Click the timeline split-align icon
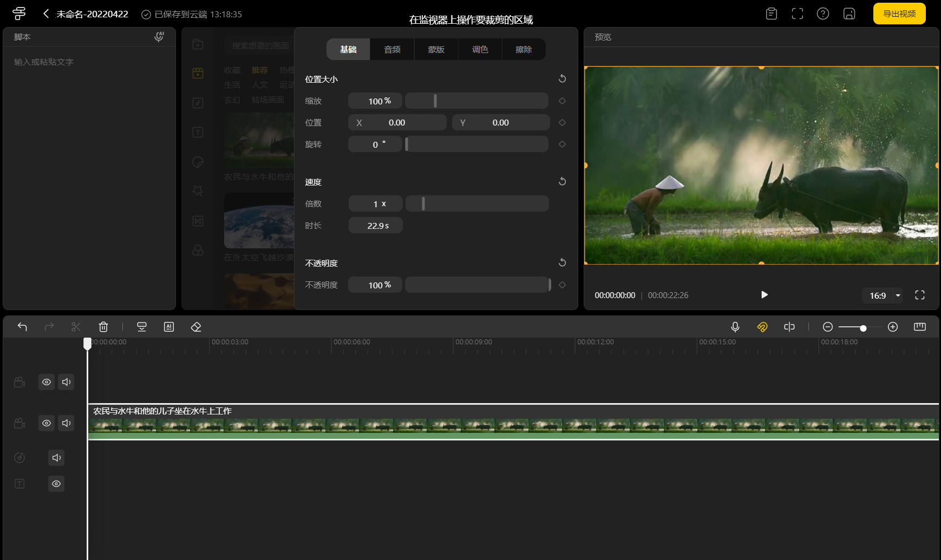Image resolution: width=941 pixels, height=560 pixels. 789,327
